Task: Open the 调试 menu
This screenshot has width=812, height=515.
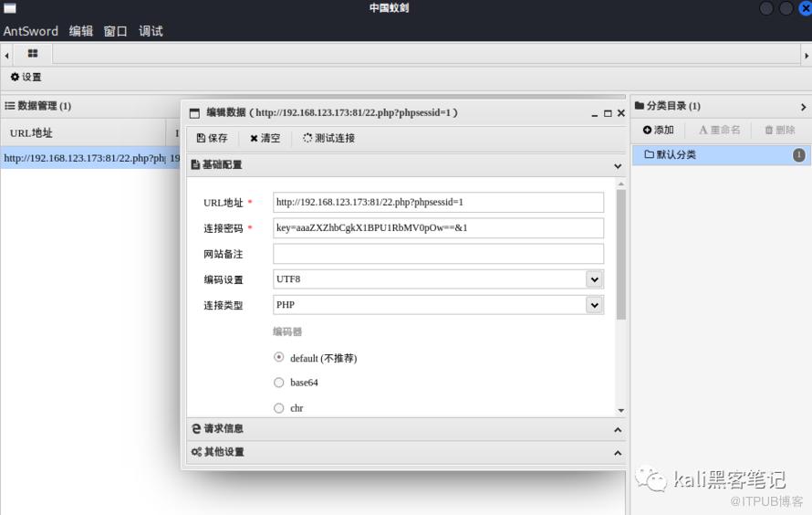Action: (151, 31)
